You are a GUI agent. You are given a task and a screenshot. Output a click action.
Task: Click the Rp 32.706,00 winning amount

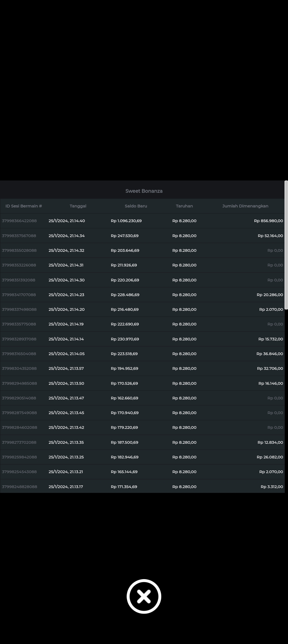pyautogui.click(x=270, y=368)
